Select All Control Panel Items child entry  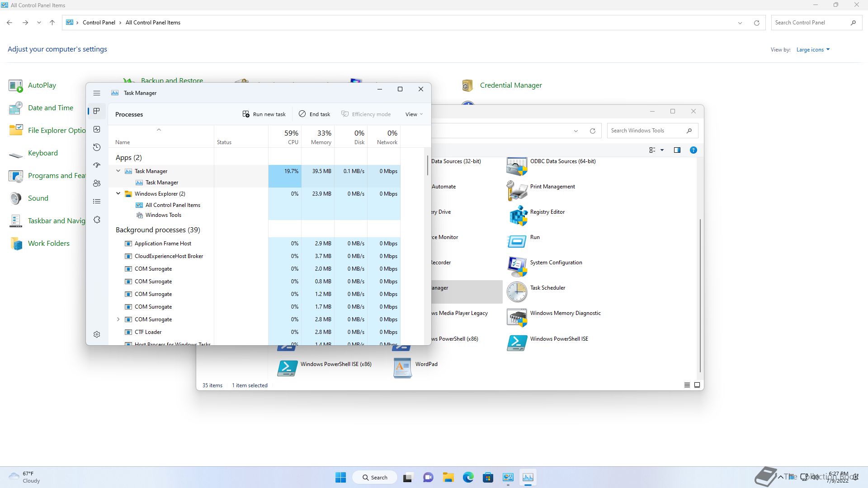173,205
